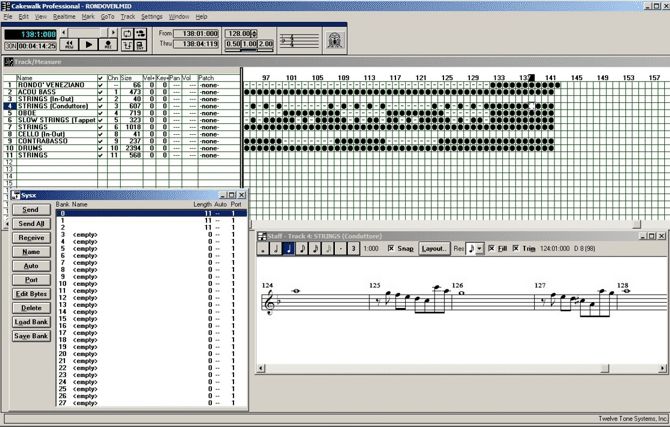Click the Receive button in Sysx
The width and height of the screenshot is (670, 427).
31,238
